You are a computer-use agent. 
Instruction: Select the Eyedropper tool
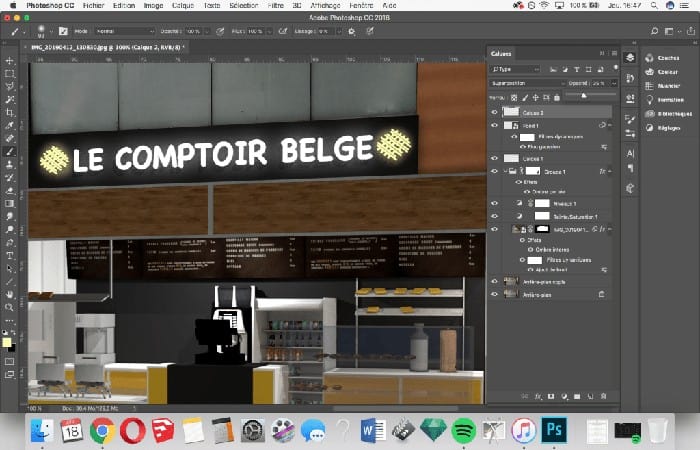point(9,125)
